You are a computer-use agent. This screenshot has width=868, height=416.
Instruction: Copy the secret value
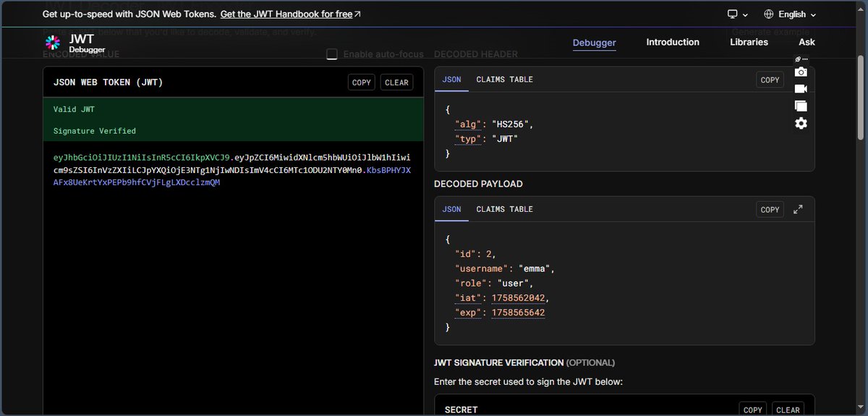pyautogui.click(x=753, y=409)
